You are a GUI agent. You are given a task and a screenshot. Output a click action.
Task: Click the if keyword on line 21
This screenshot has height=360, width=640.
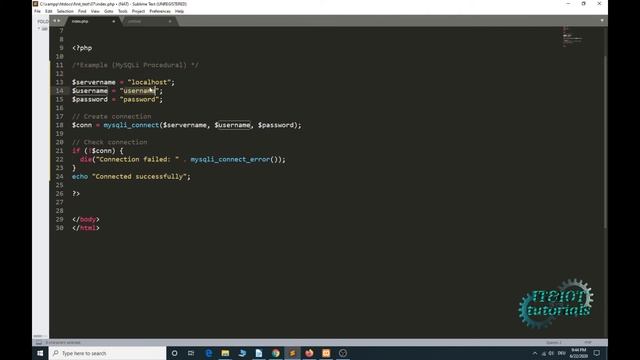(76, 151)
